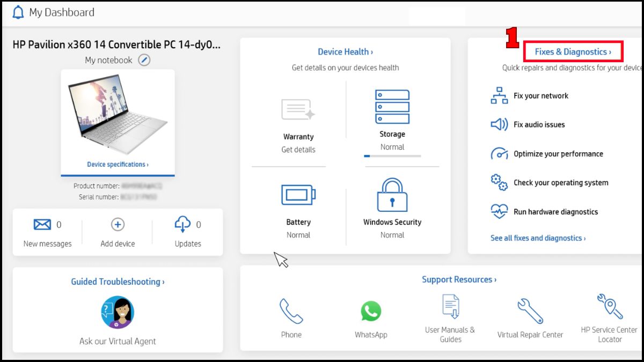
Task: Open the Updates cloud download icon
Action: [182, 224]
